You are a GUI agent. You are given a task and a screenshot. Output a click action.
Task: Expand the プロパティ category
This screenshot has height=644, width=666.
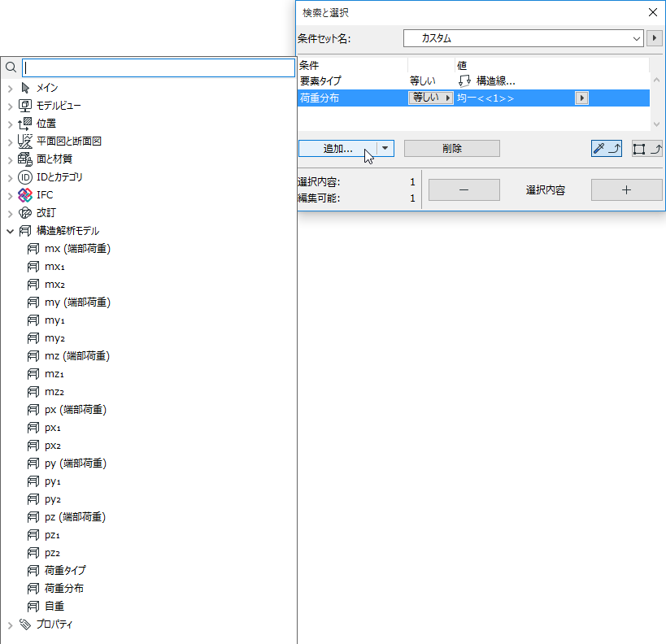coord(11,624)
